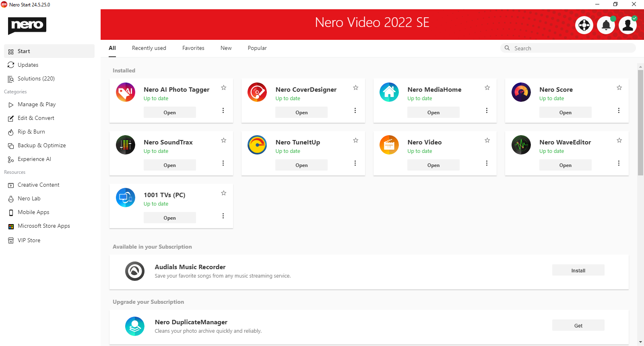Screen dimensions: 644x346
Task: Click the vertical scrollbar thumb
Action: click(x=640, y=123)
